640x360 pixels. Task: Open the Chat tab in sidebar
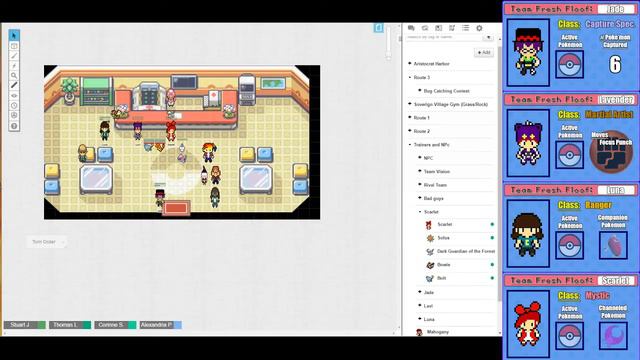coord(411,28)
